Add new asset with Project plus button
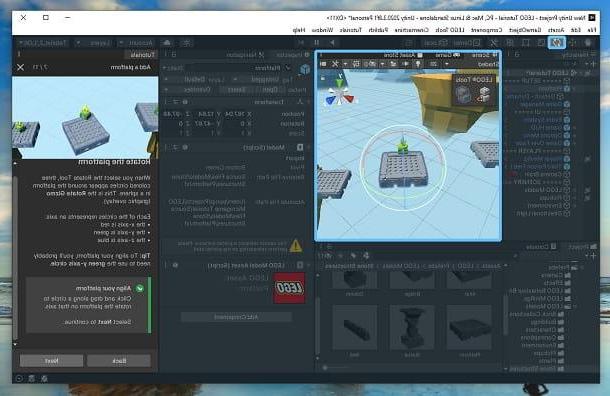Viewport: 610px width, 396px height. coord(592,256)
